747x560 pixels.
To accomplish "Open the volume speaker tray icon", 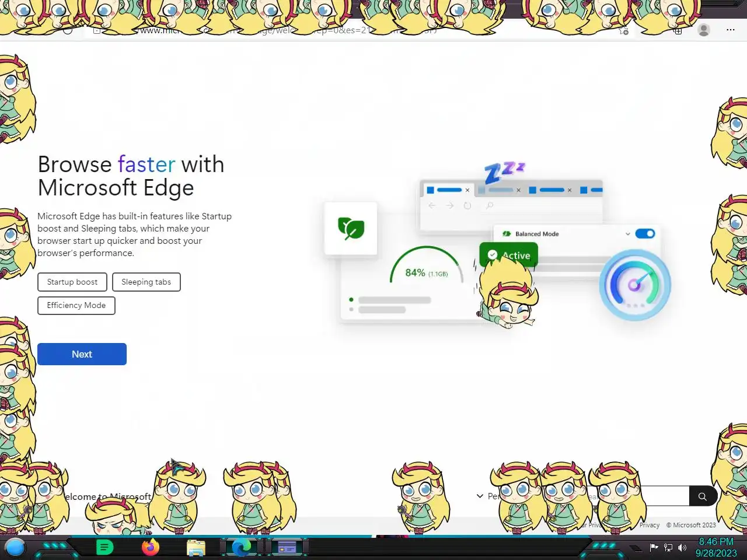I will tap(682, 548).
